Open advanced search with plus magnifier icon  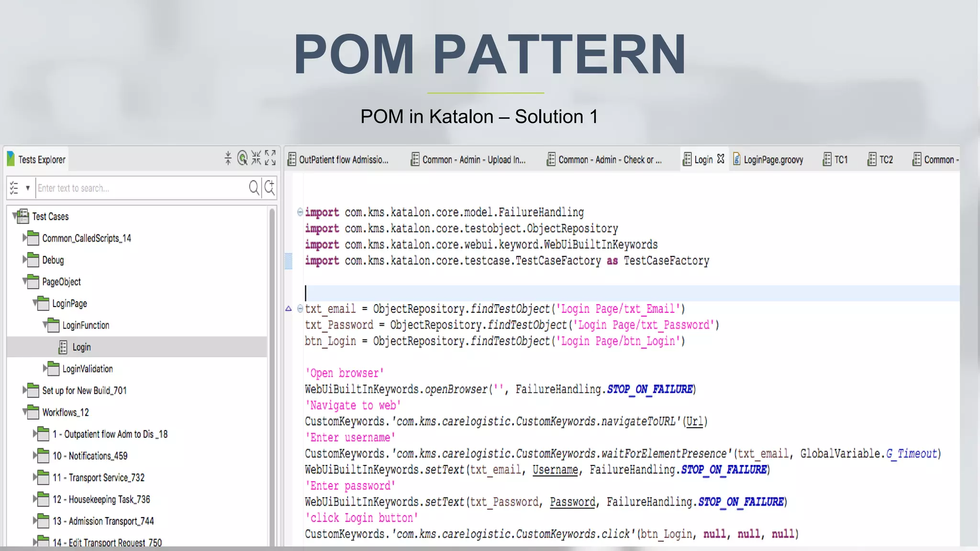(x=270, y=187)
